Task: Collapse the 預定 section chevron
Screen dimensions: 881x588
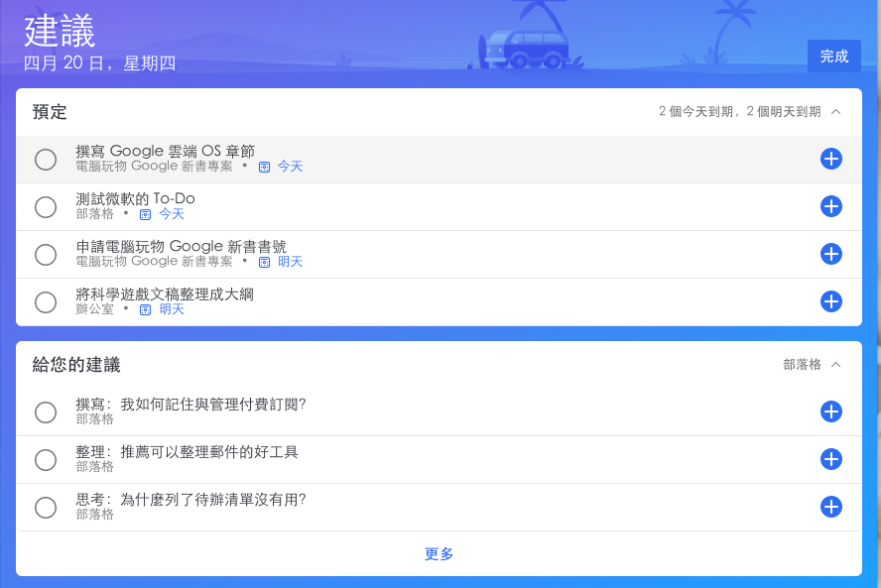Action: [836, 112]
